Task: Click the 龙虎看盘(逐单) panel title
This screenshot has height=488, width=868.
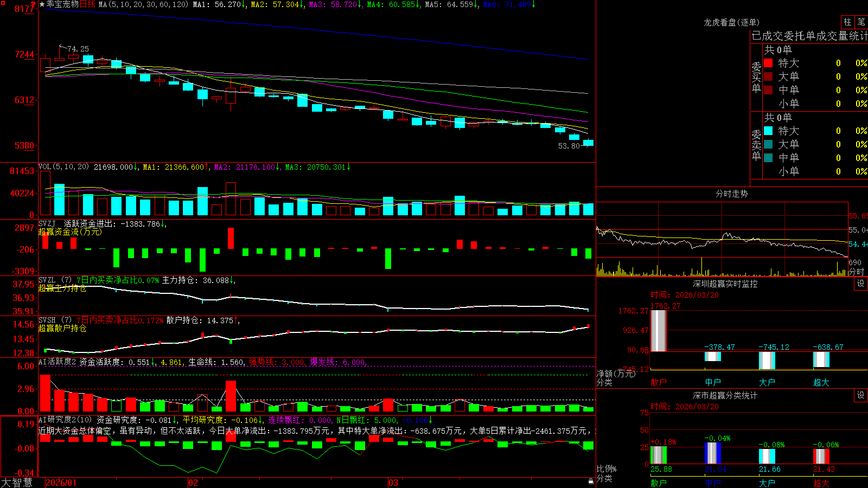Action: [731, 22]
